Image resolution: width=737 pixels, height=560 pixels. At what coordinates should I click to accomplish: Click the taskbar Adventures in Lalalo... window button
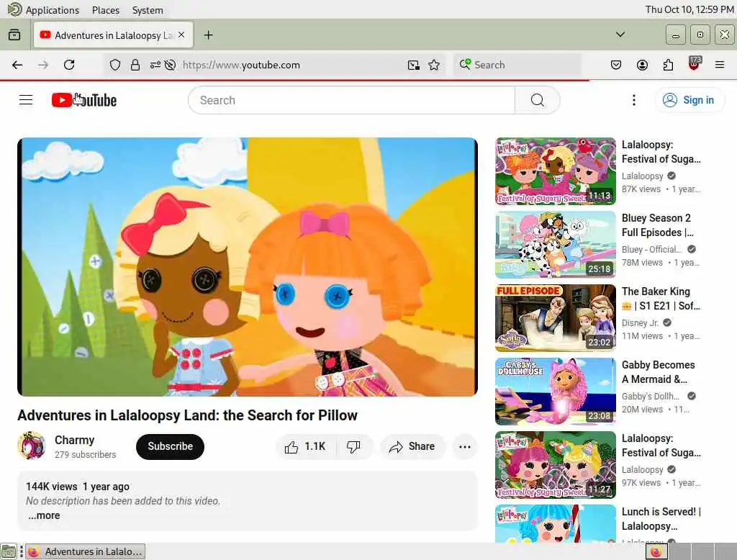(86, 551)
